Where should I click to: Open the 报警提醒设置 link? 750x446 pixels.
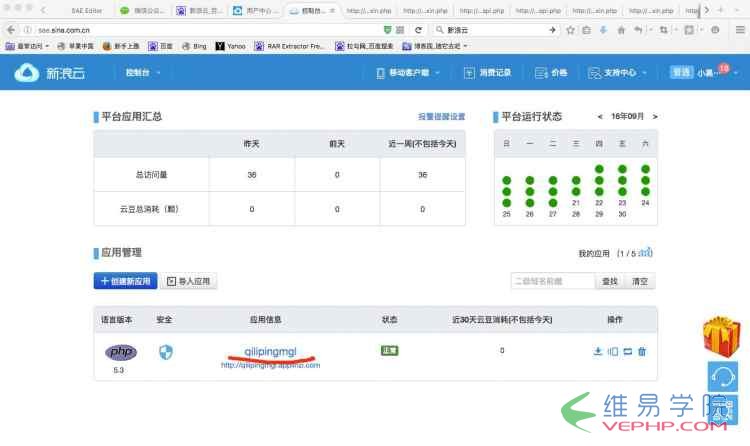pos(441,116)
